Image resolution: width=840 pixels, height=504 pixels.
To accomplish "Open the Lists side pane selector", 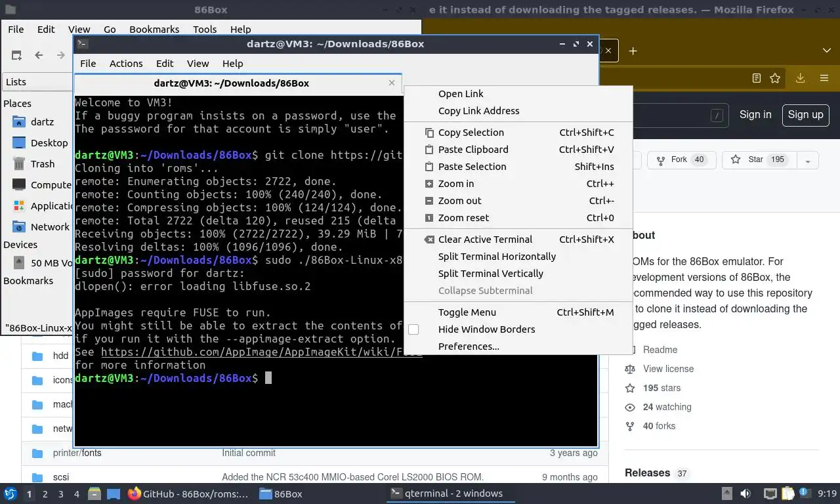I will [x=38, y=82].
